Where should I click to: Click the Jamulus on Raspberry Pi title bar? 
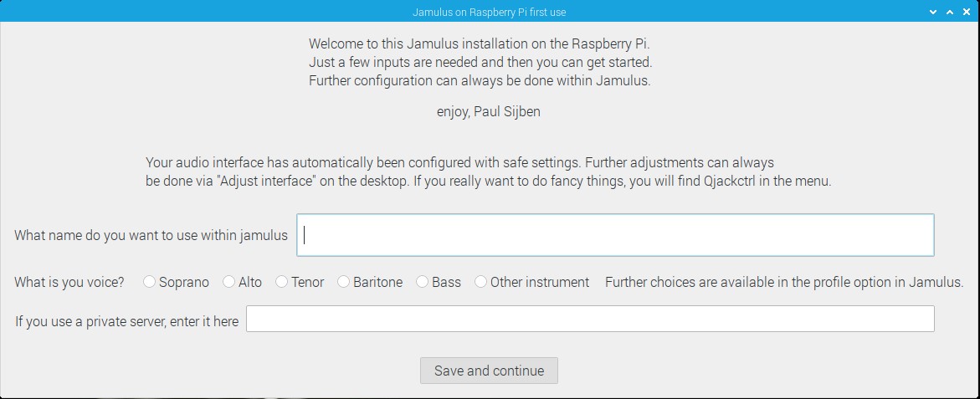490,12
